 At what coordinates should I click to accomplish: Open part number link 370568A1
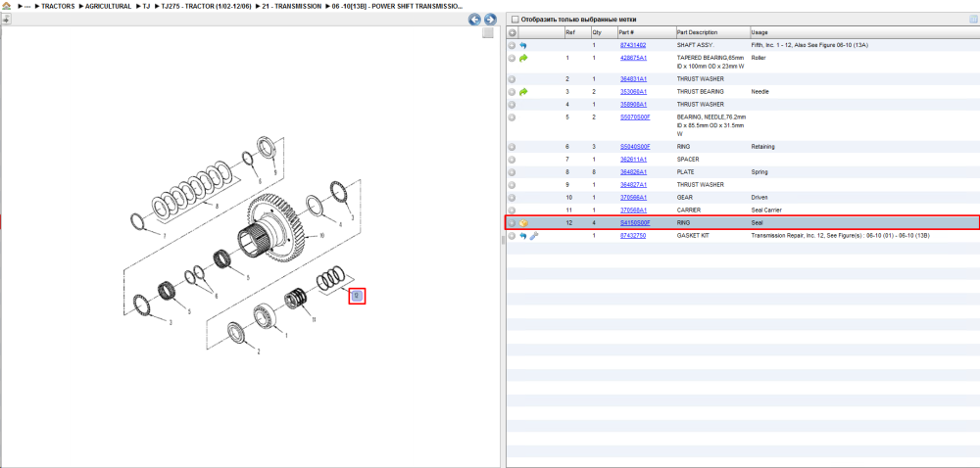(x=633, y=210)
